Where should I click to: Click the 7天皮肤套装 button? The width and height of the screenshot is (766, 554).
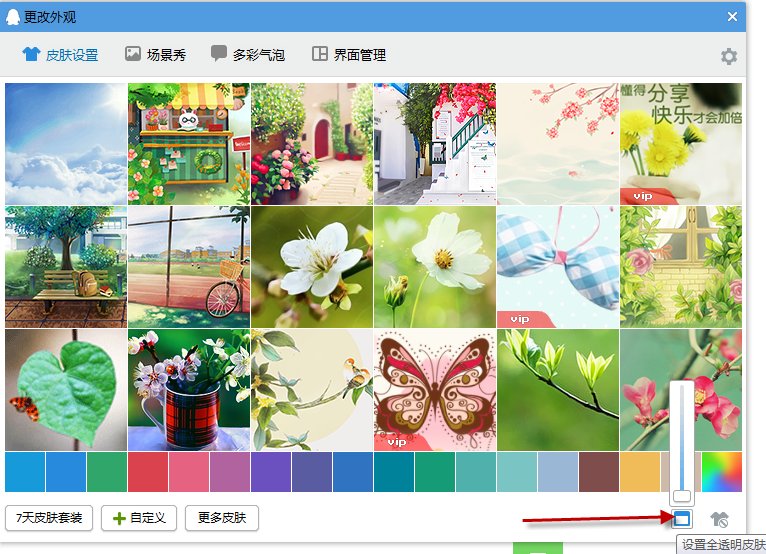(x=49, y=518)
